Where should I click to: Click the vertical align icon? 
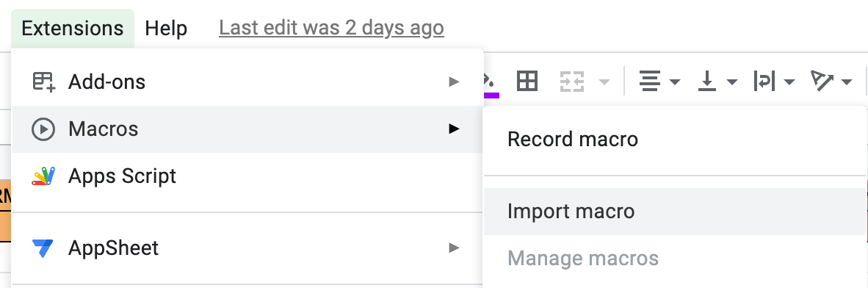[x=707, y=82]
